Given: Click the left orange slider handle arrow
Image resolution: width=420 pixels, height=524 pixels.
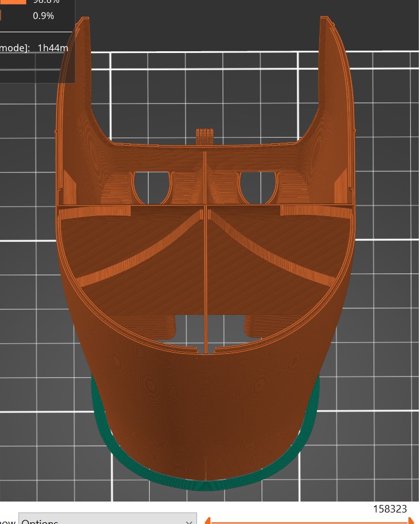Looking at the screenshot, I should tap(207, 521).
